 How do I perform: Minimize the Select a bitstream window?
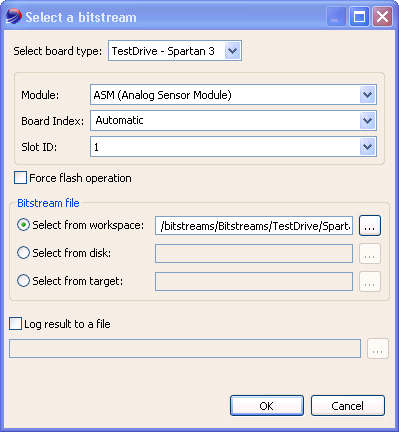pyautogui.click(x=336, y=17)
